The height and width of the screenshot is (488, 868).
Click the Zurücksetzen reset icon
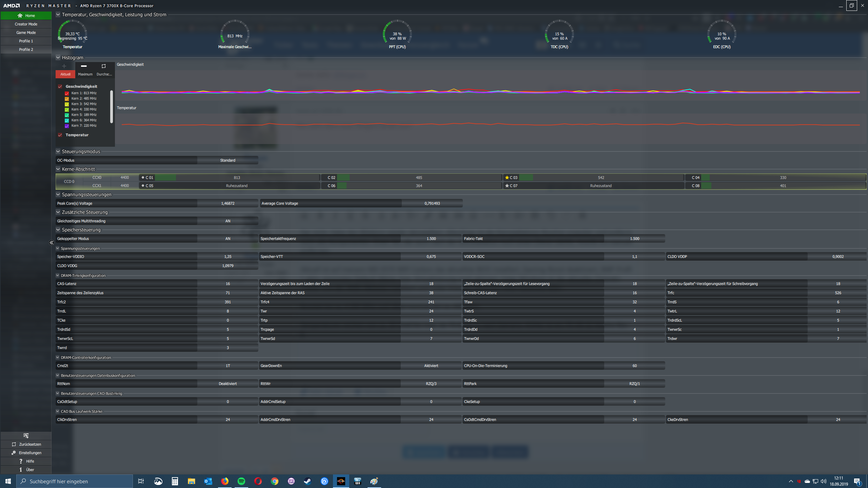[x=14, y=444]
